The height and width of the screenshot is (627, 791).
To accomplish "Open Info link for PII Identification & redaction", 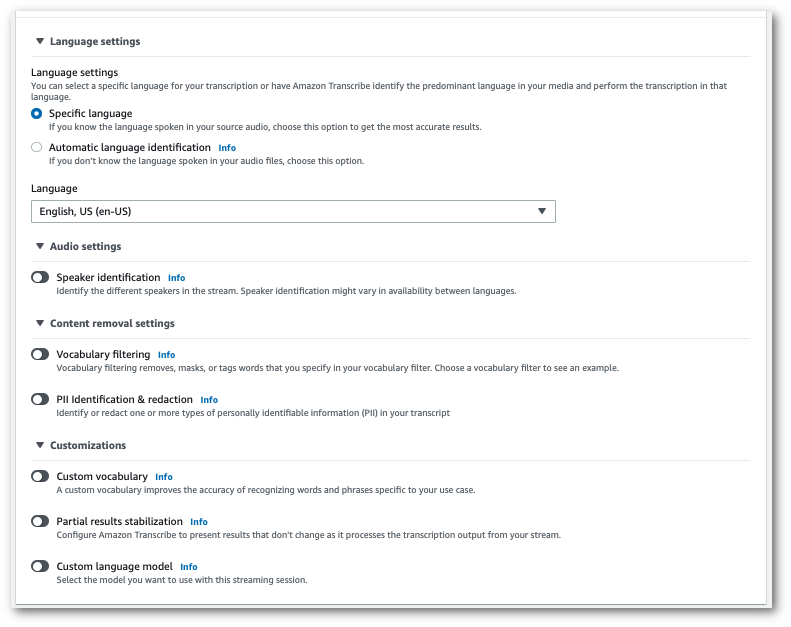I will point(209,400).
